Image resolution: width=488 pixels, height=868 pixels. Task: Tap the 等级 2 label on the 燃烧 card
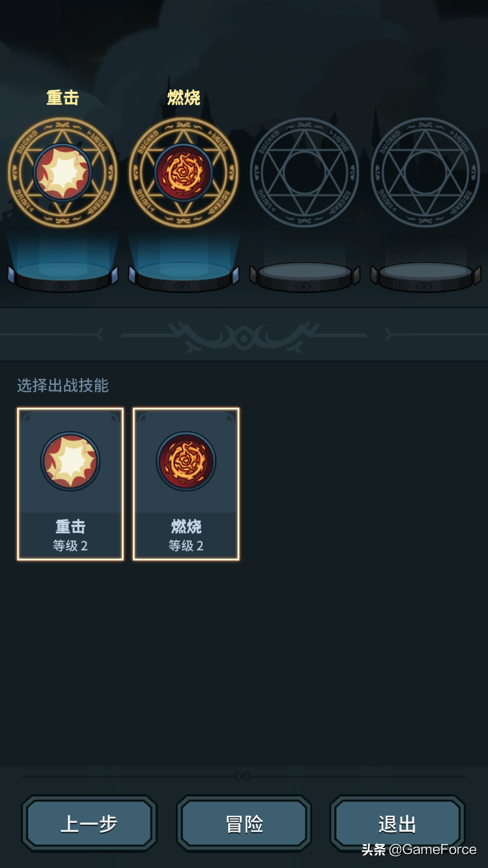pyautogui.click(x=186, y=546)
